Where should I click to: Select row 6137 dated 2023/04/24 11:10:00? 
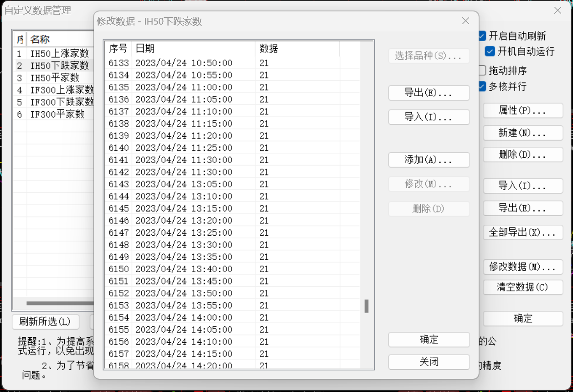[x=232, y=112]
